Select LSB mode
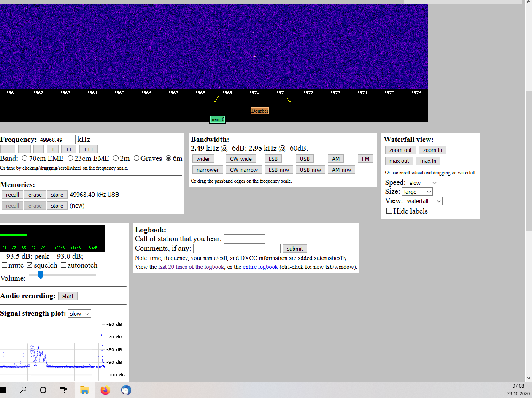 pyautogui.click(x=273, y=159)
